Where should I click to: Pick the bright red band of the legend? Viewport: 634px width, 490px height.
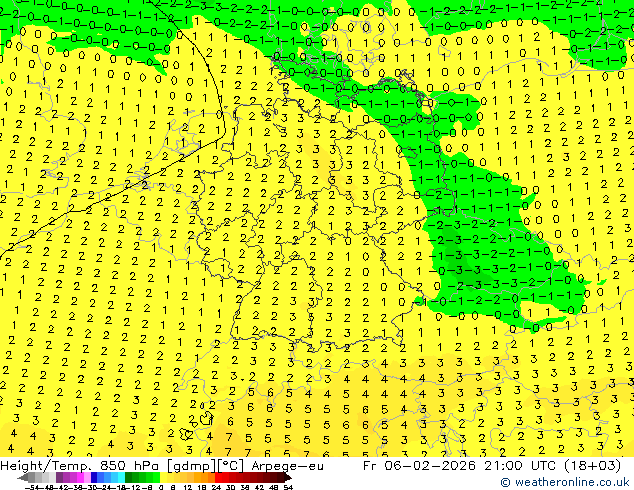coord(222,477)
